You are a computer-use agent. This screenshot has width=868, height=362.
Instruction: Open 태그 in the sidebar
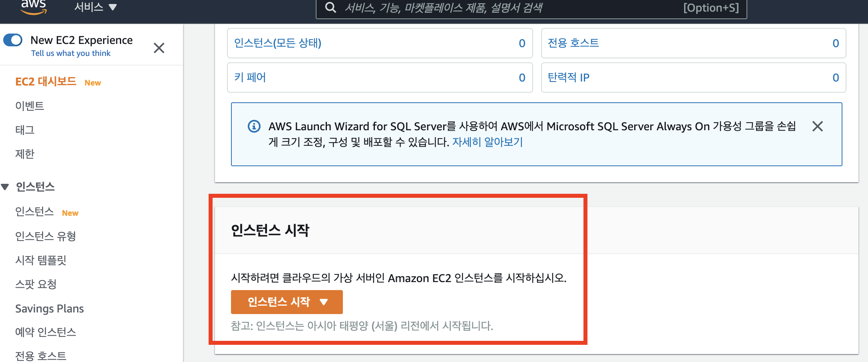click(25, 130)
